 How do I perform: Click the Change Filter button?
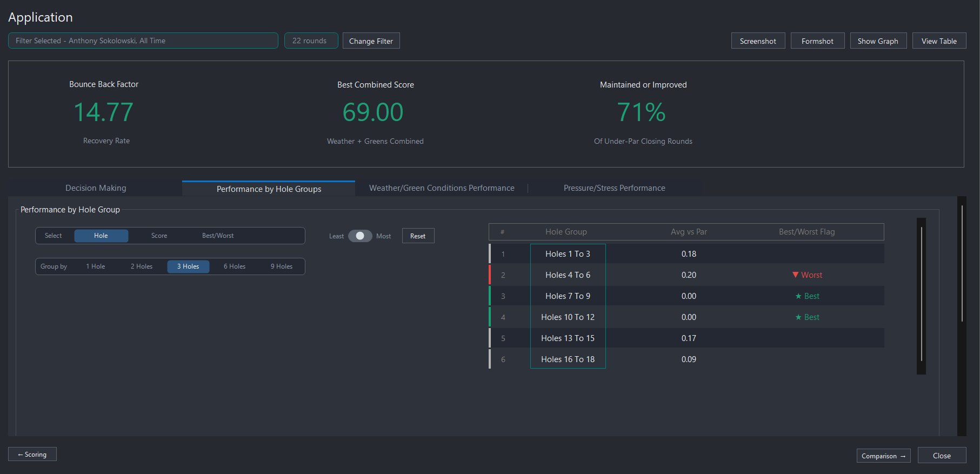[371, 41]
